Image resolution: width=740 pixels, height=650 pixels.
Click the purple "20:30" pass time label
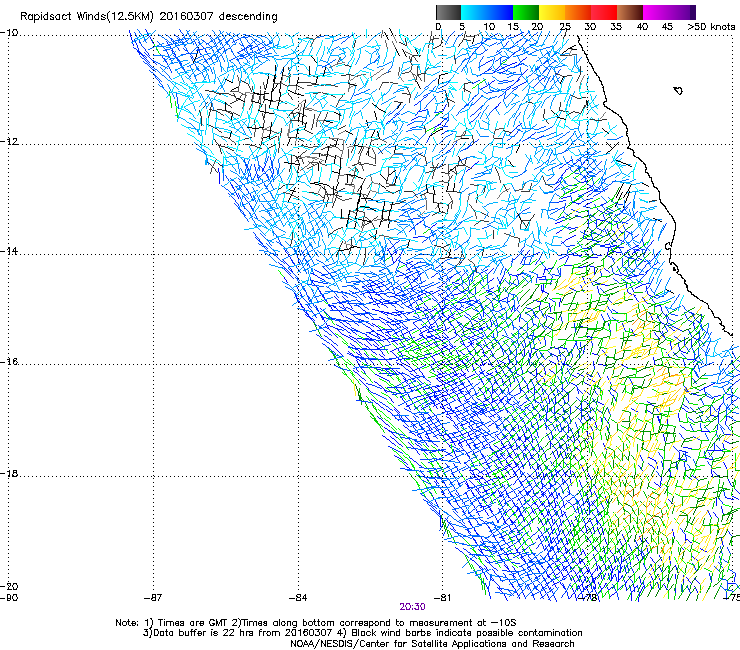point(412,607)
